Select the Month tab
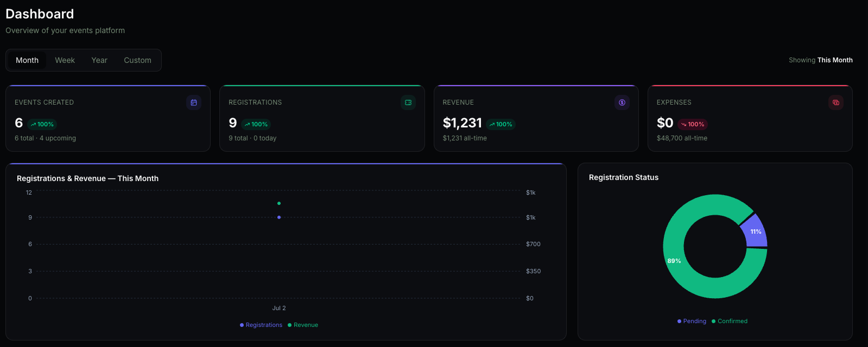 tap(27, 60)
